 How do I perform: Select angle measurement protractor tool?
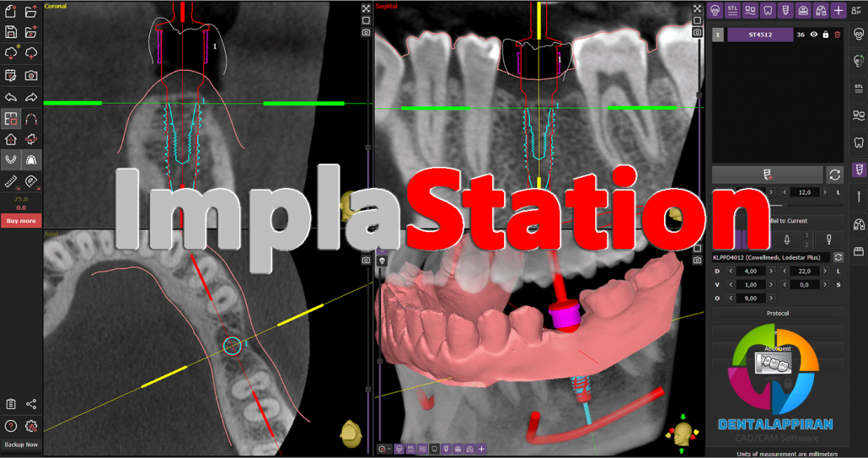point(31,181)
